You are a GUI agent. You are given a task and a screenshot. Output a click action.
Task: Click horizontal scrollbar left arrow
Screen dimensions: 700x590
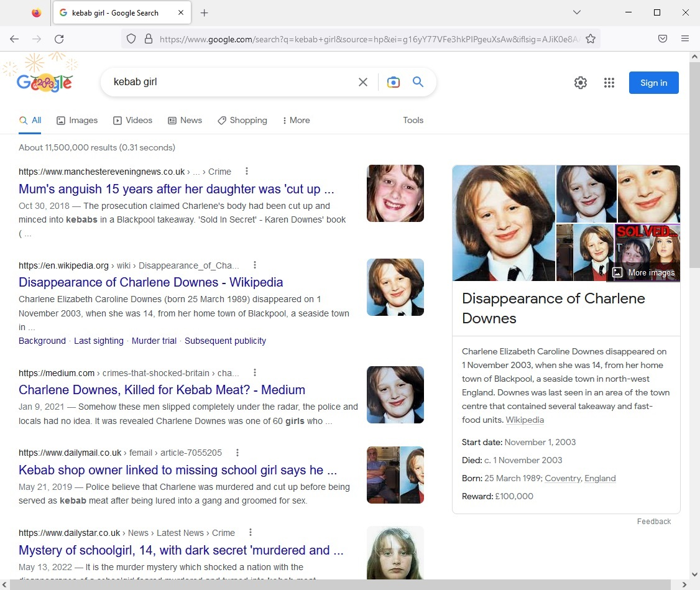(4, 584)
